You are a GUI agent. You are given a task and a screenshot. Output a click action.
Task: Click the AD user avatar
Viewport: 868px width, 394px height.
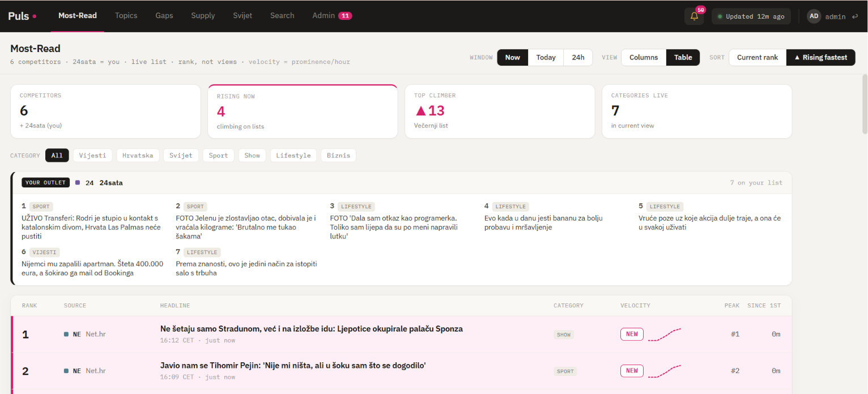point(814,16)
